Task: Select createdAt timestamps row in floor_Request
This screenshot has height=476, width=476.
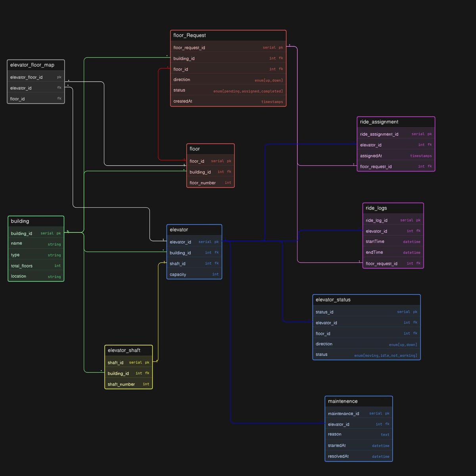Action: [x=228, y=101]
